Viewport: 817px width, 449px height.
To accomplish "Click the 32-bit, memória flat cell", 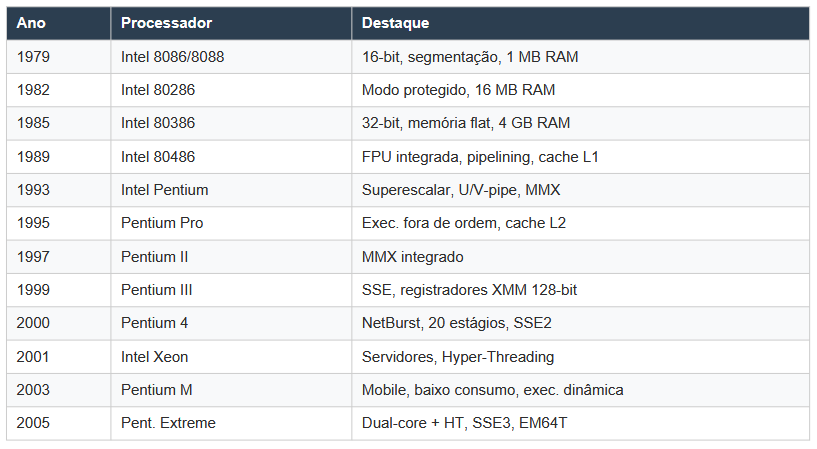I will [x=580, y=123].
